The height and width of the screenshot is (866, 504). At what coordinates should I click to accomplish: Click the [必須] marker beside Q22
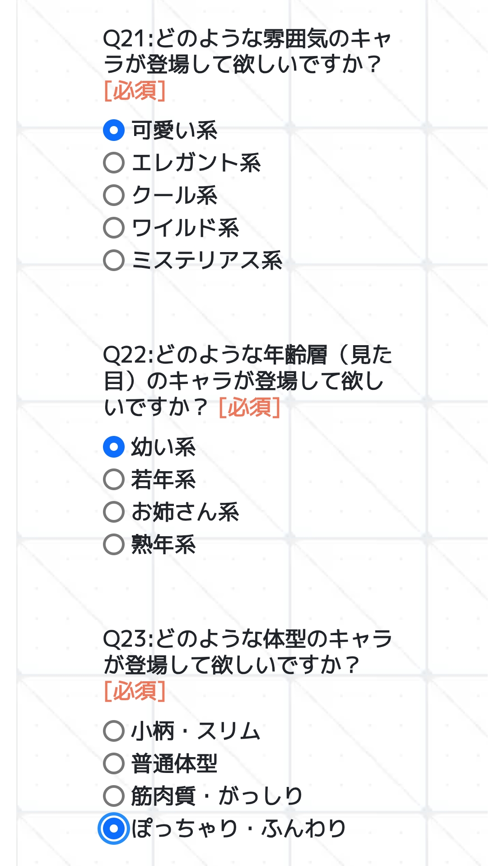click(x=249, y=407)
